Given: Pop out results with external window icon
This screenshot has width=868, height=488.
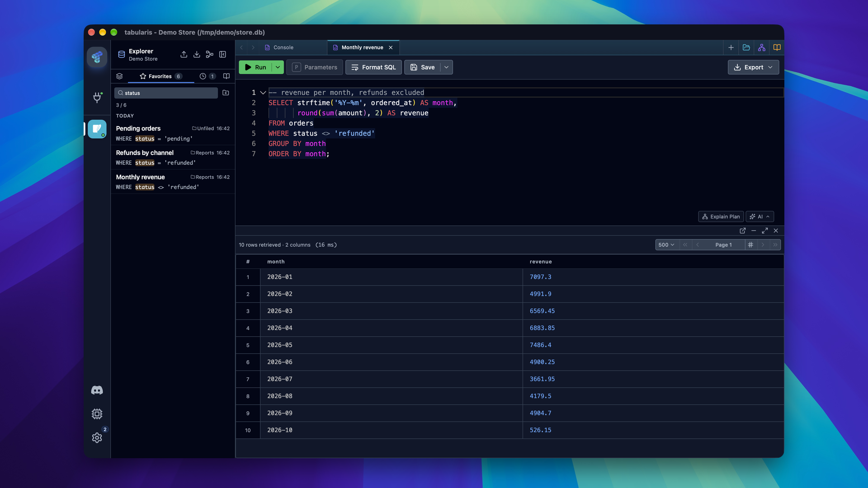Looking at the screenshot, I should [742, 230].
